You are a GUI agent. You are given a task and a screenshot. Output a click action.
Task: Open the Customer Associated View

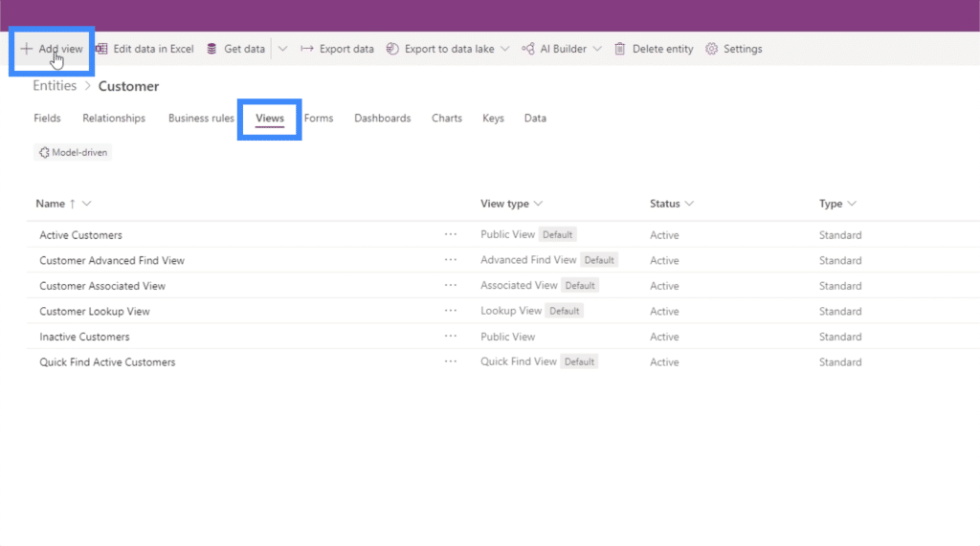pos(102,286)
